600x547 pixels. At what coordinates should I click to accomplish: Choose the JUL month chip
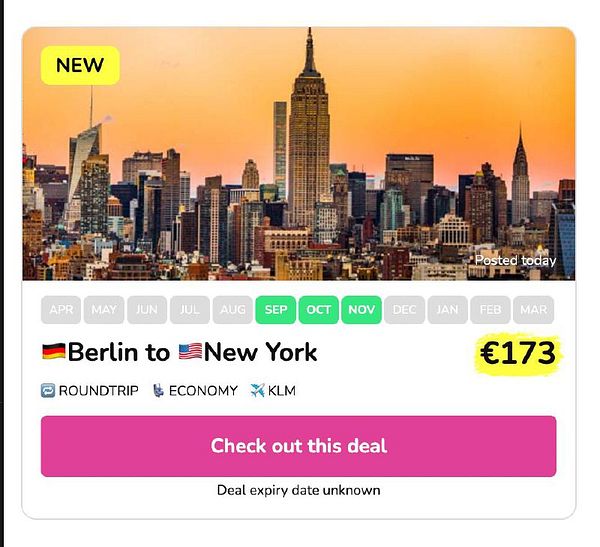[x=190, y=310]
